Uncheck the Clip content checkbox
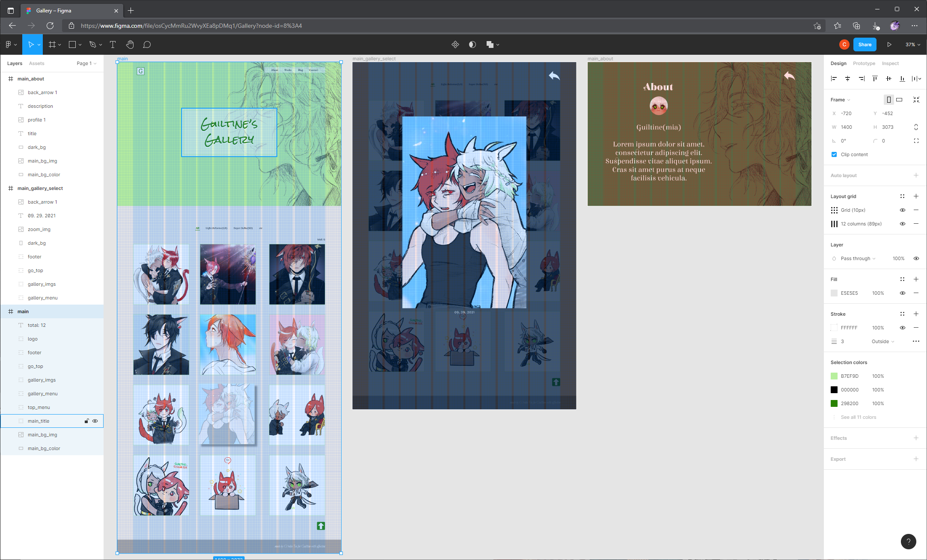This screenshot has height=560, width=927. [x=834, y=154]
